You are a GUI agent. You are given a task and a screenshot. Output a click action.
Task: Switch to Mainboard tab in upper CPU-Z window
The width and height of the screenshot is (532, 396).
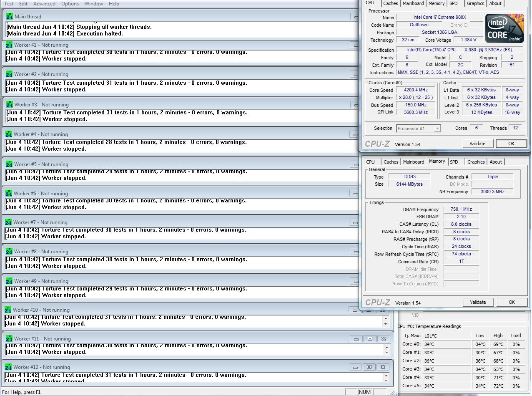coord(413,3)
